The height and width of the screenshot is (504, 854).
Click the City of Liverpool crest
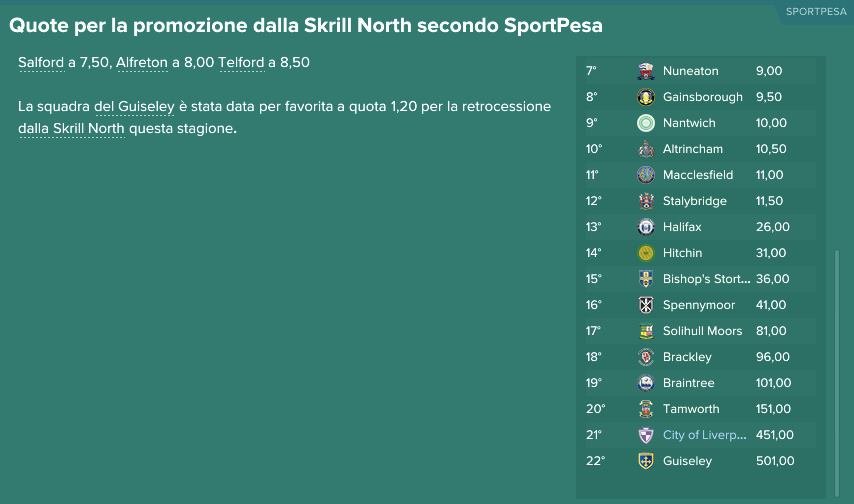point(645,435)
